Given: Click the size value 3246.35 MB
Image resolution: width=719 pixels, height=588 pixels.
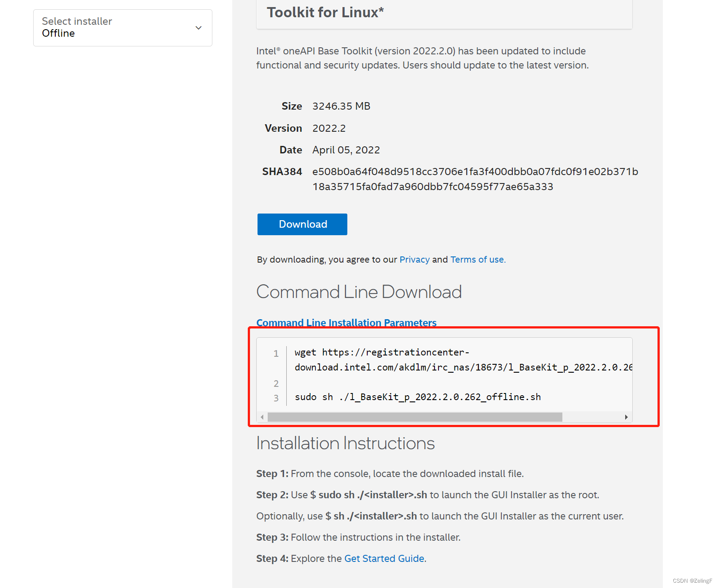Looking at the screenshot, I should tap(341, 106).
